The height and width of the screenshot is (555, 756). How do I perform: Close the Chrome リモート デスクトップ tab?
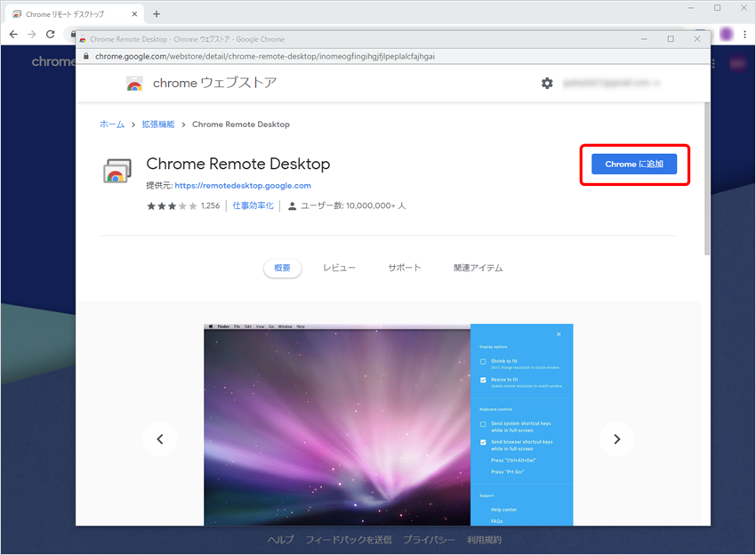click(134, 14)
